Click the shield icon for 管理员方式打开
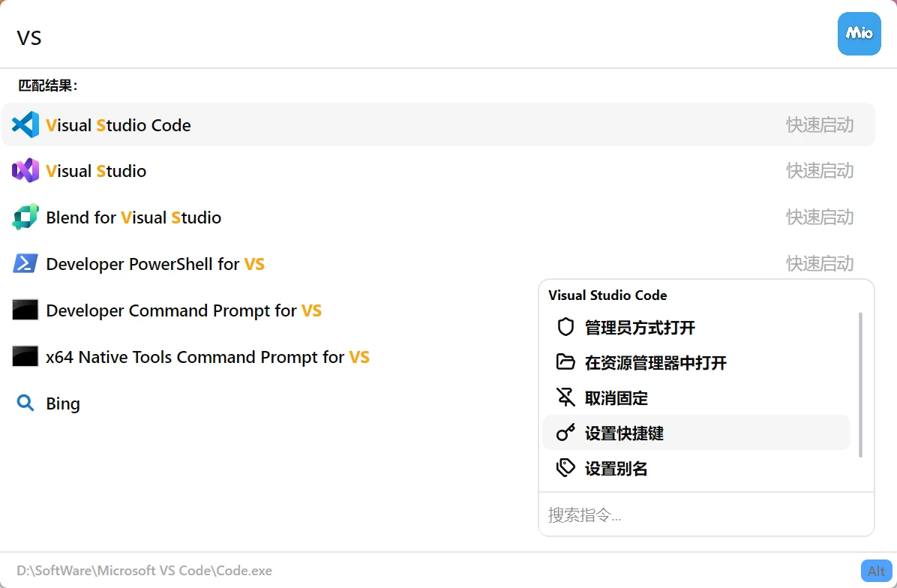897x588 pixels. 565,328
